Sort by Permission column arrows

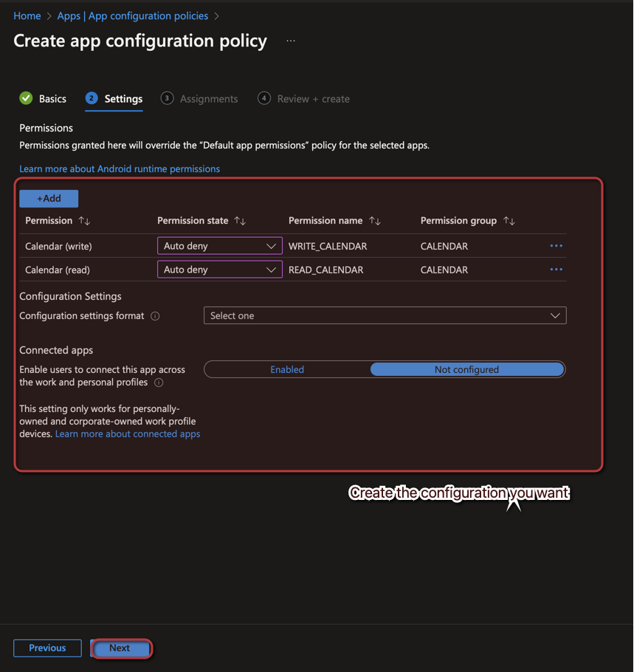[x=84, y=221]
